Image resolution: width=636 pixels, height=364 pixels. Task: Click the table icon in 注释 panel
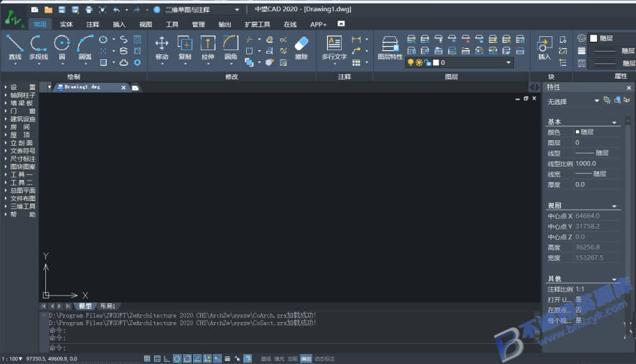(356, 63)
